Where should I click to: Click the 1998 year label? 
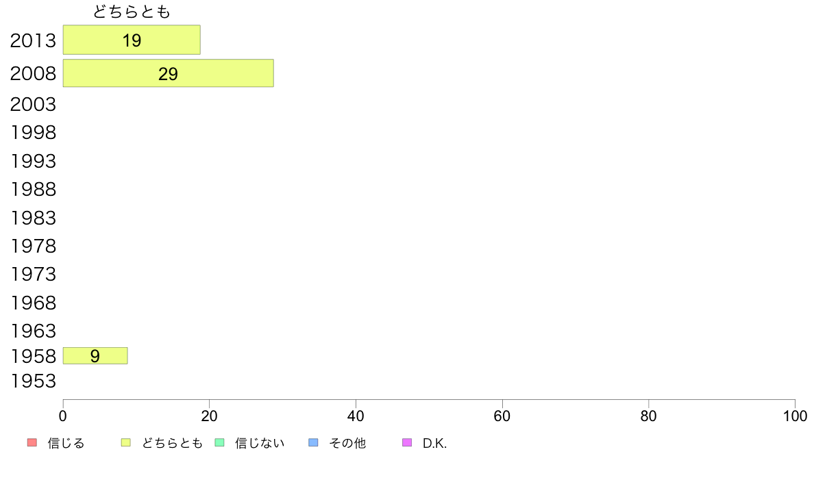(x=33, y=132)
